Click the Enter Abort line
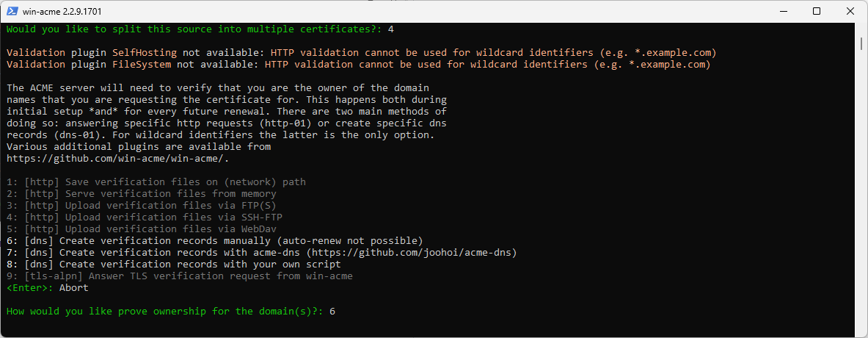 [x=47, y=288]
